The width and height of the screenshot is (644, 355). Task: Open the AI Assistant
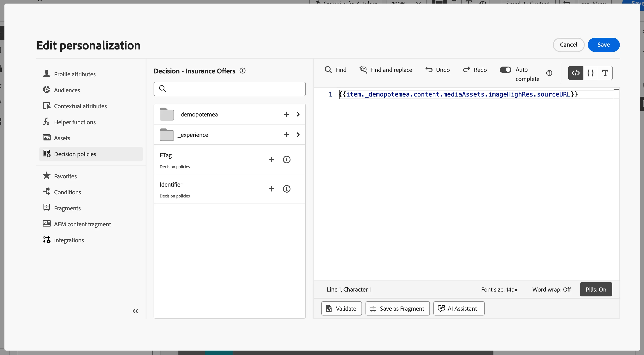[459, 308]
